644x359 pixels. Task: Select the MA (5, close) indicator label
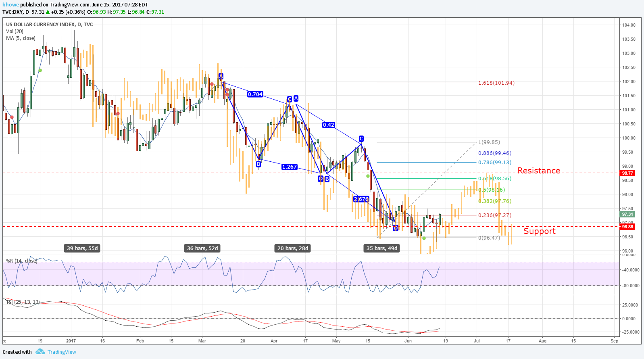pyautogui.click(x=21, y=38)
